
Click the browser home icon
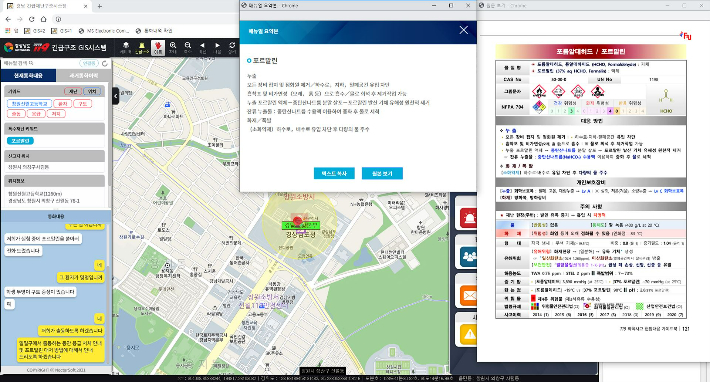[43, 19]
